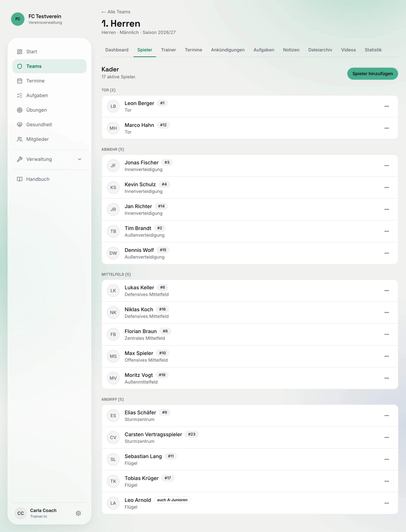The width and height of the screenshot is (406, 532).
Task: Open the options menu for Leon Berger
Action: (386, 106)
